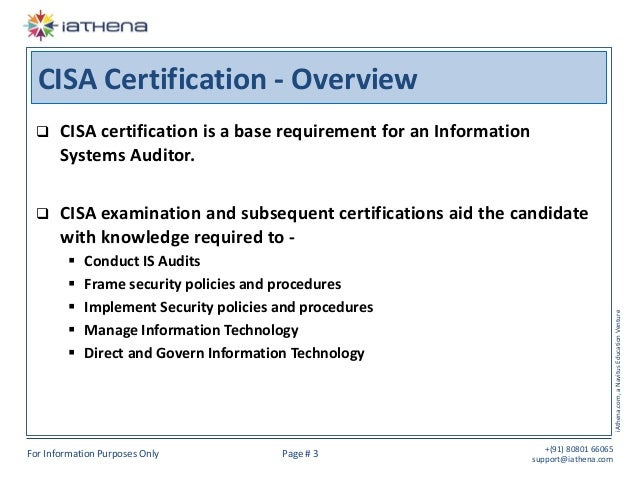Click the phone number +(91) 80801 66065

click(x=579, y=449)
